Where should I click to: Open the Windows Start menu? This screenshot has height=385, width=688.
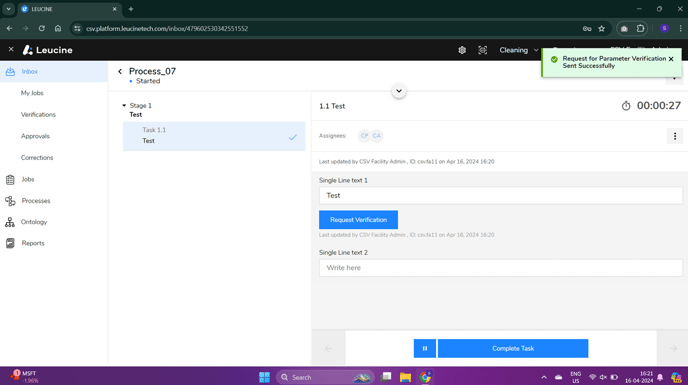[265, 377]
